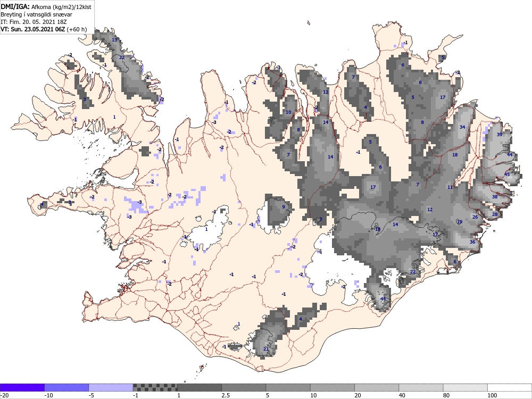The height and width of the screenshot is (399, 532).
Task: Select the map value 38 on the east coast
Action: coord(495,197)
